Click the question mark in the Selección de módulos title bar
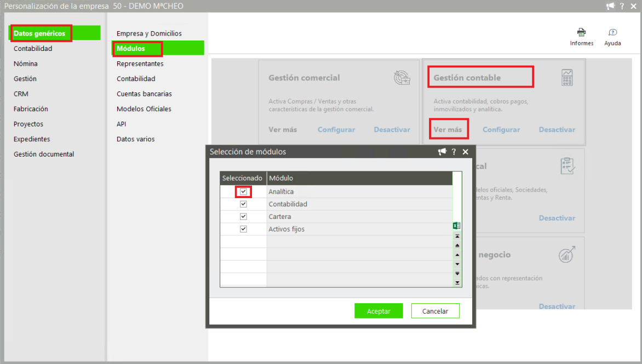 coord(454,152)
